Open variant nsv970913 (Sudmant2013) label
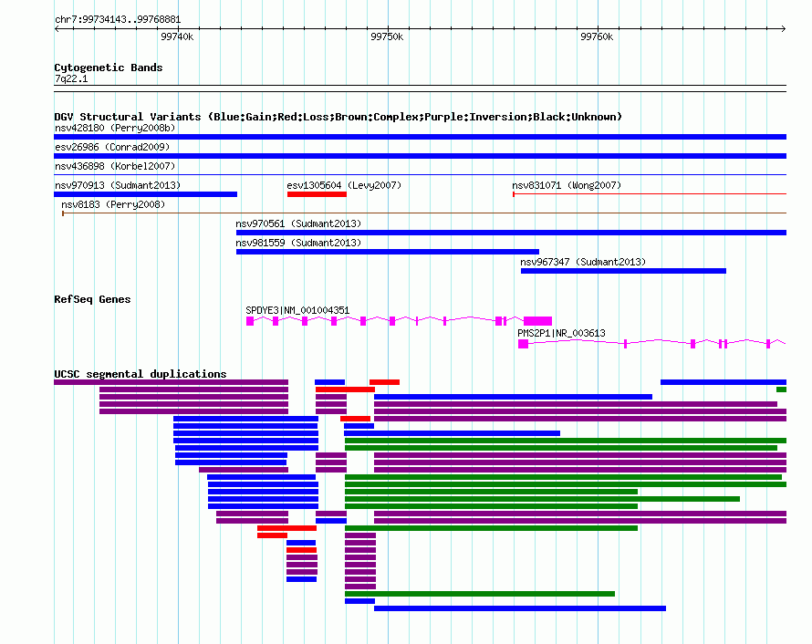 click(118, 185)
